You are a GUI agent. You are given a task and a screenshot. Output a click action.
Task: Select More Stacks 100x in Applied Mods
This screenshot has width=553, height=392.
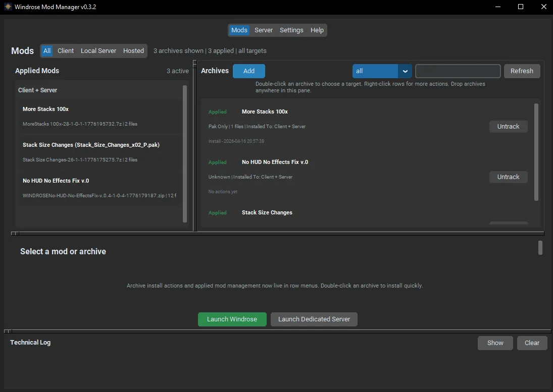[x=100, y=116]
